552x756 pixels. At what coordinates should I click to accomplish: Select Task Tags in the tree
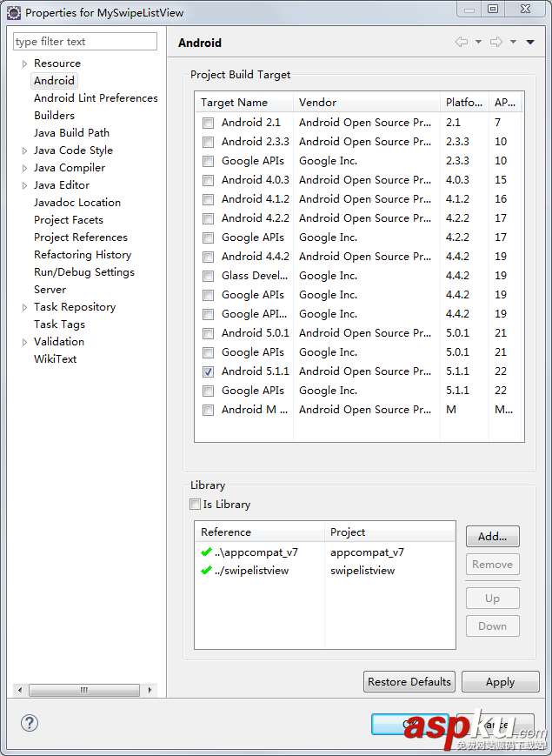pos(59,324)
